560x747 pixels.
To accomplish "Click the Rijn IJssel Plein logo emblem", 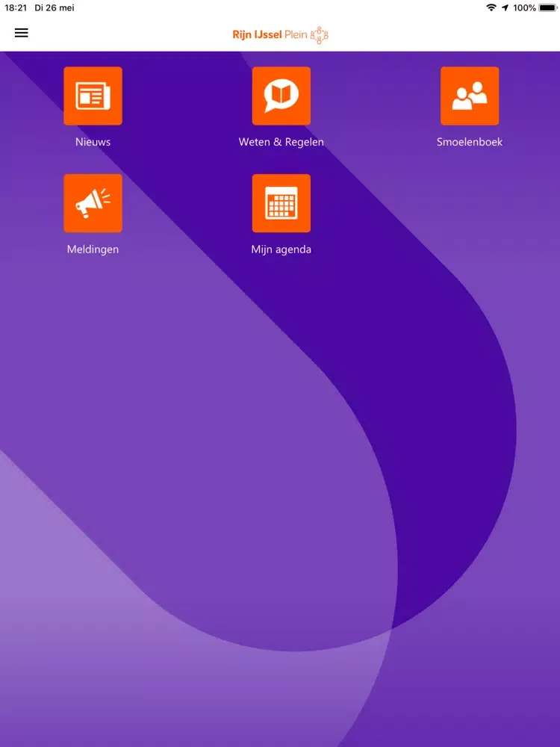I will tap(320, 34).
